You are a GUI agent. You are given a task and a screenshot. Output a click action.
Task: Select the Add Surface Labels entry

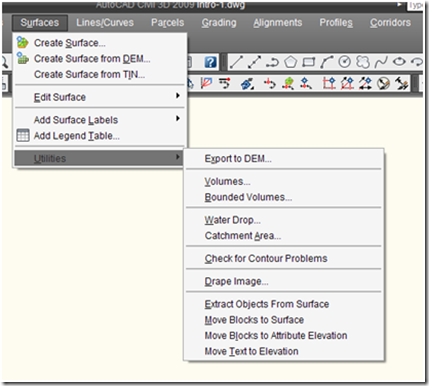click(100, 120)
